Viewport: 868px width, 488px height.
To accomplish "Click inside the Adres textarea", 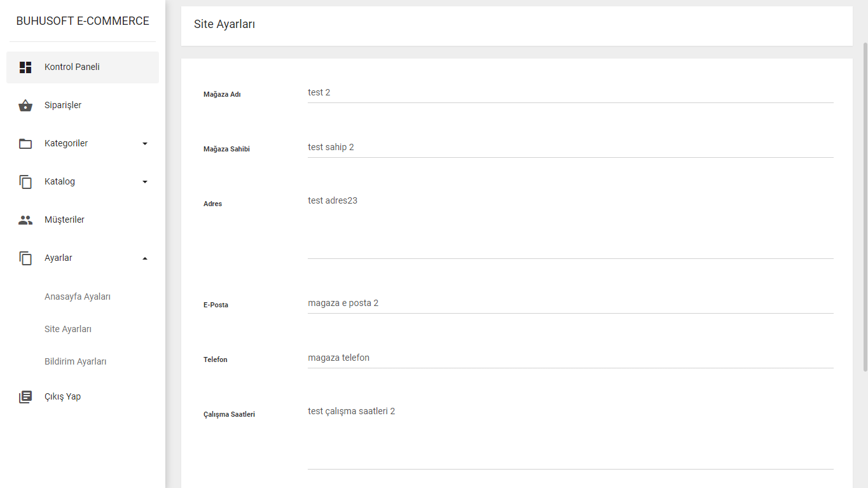I will pyautogui.click(x=570, y=225).
